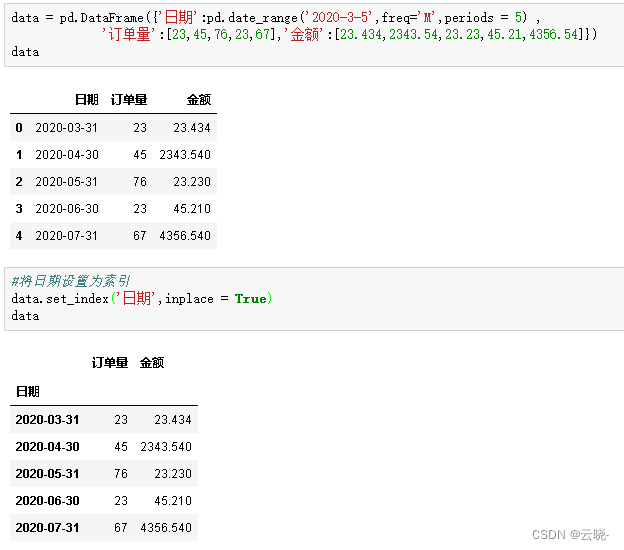624x550 pixels.
Task: Click order count 67 in first table
Action: click(140, 236)
